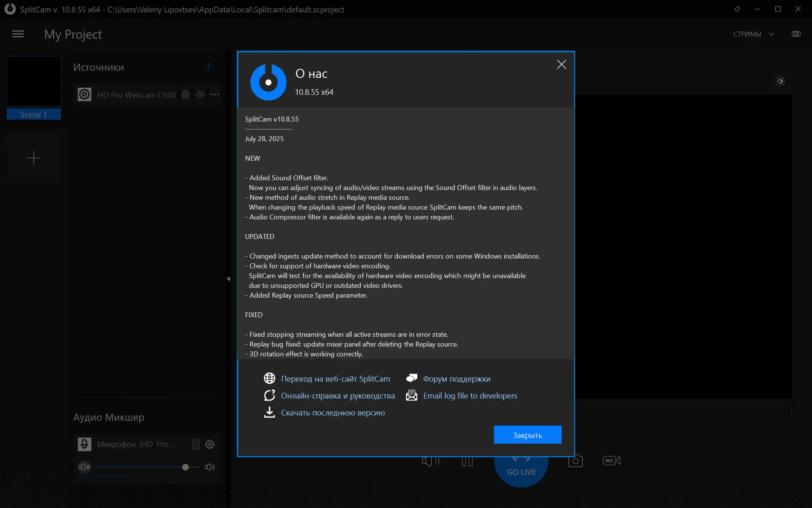Open Форум поддержки link
The image size is (812, 508).
coord(456,379)
